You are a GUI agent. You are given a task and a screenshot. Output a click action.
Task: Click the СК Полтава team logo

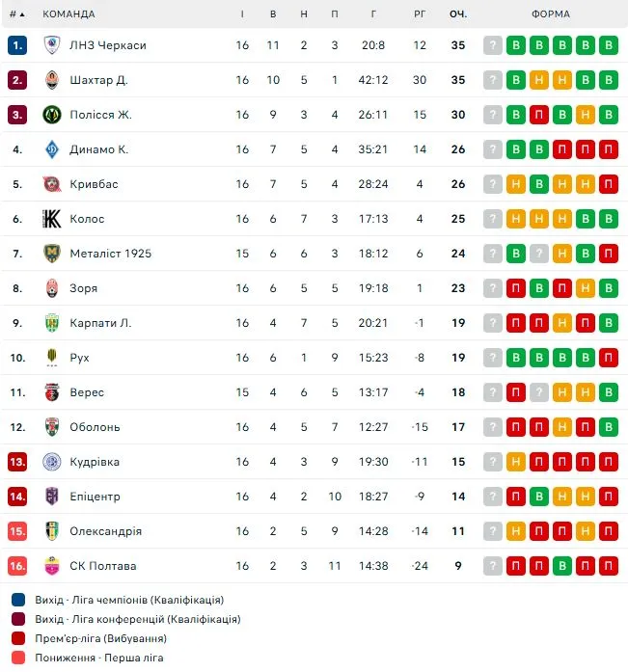click(52, 566)
